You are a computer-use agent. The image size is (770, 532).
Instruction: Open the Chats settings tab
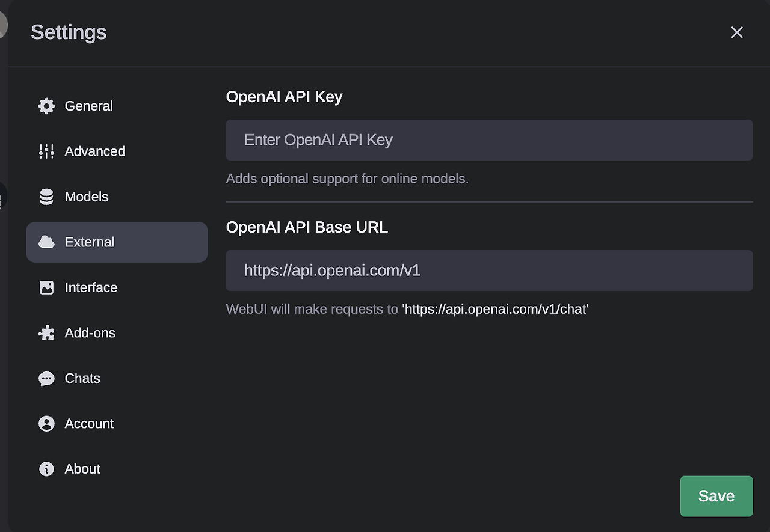[x=82, y=379]
